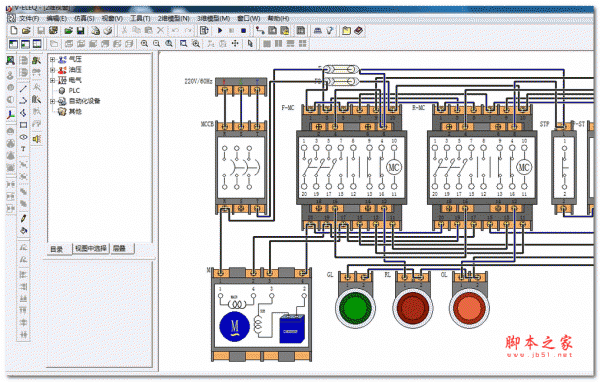Open the 2维模型(N) menu

point(174,18)
